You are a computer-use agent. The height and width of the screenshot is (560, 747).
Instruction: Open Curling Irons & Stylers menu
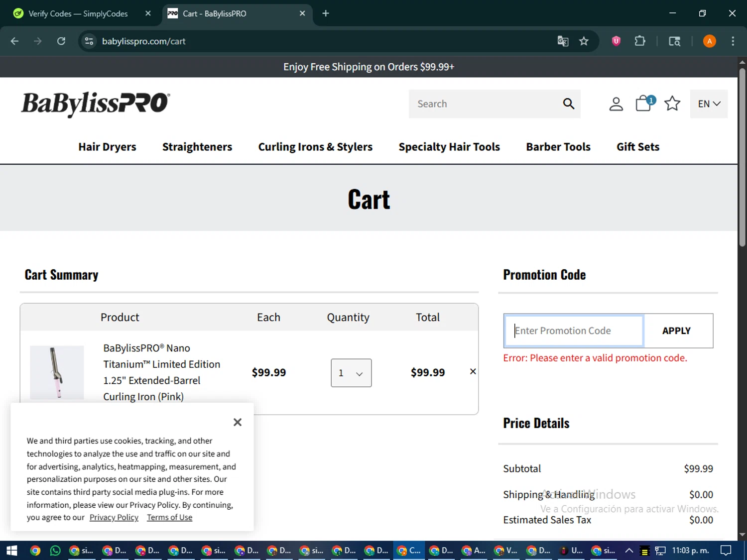coord(315,147)
